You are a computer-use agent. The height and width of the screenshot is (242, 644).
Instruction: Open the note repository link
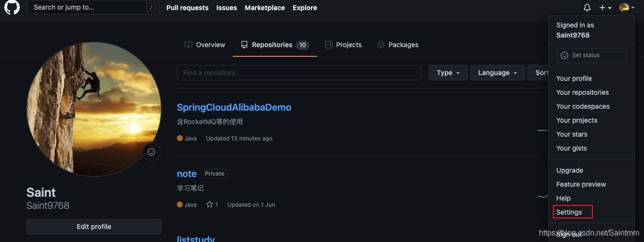(x=187, y=174)
